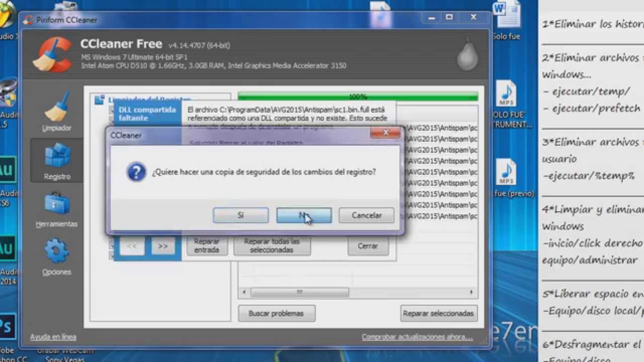
Task: Select the Solo fue Word document on desktop
Action: tap(506, 21)
